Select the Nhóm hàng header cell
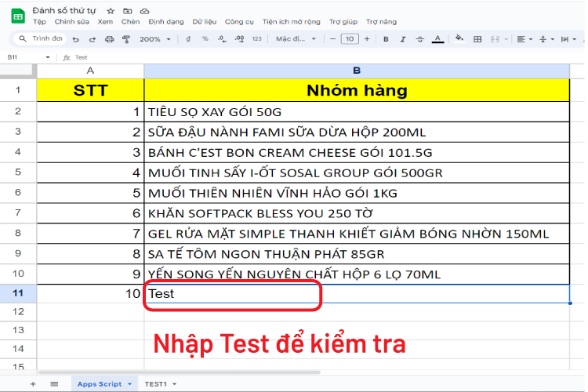588x392 pixels. [357, 90]
